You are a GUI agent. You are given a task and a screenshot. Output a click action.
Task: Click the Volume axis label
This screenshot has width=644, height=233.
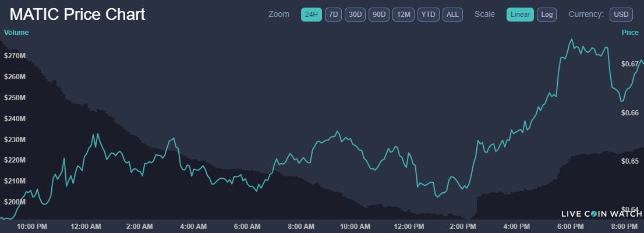click(x=16, y=33)
